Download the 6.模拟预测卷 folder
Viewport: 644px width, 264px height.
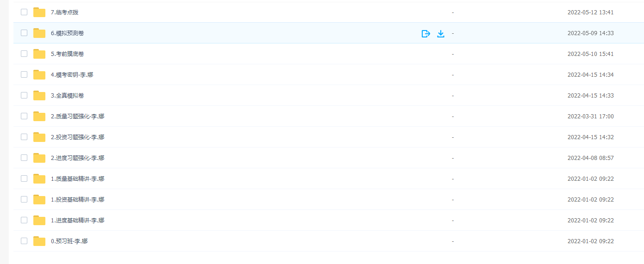441,33
